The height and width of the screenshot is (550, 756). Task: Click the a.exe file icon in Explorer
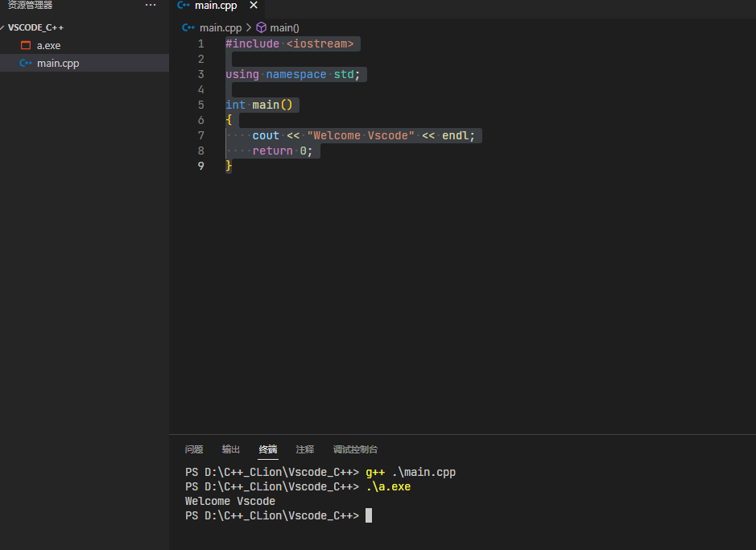(x=26, y=46)
